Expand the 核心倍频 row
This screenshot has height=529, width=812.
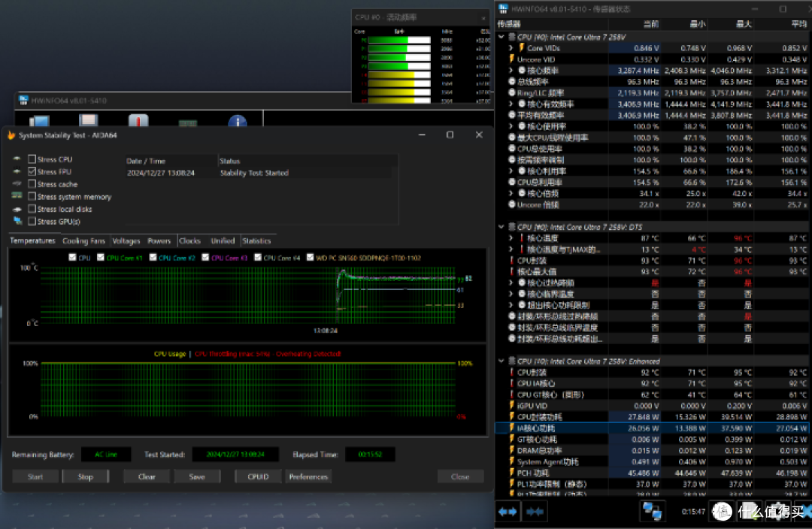pyautogui.click(x=511, y=194)
